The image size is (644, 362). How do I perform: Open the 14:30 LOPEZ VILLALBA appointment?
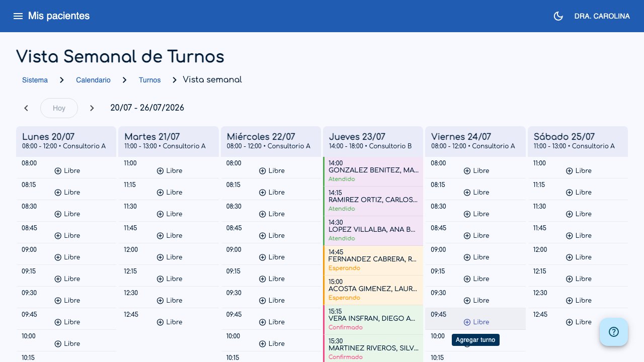(x=373, y=231)
